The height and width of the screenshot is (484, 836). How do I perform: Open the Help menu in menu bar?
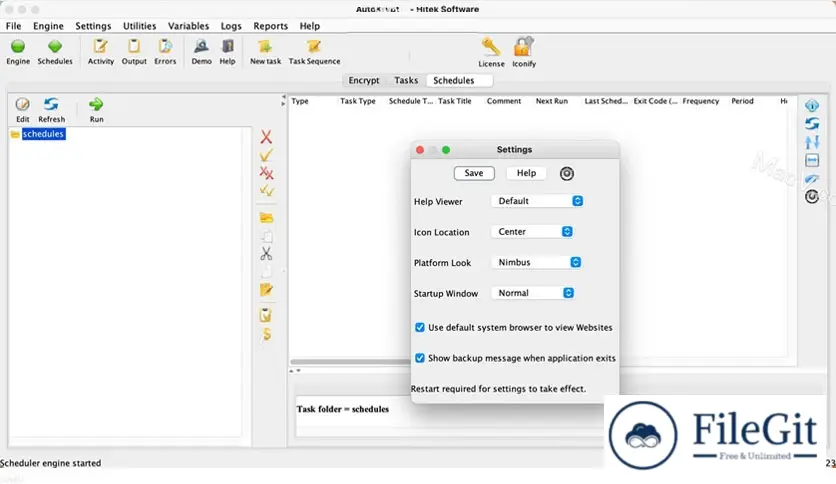(x=309, y=26)
